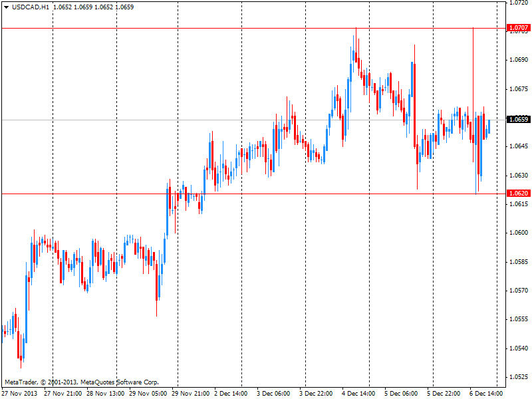532x399 pixels.
Task: Select the red 1.0707 resistance price label
Action: pos(519,28)
